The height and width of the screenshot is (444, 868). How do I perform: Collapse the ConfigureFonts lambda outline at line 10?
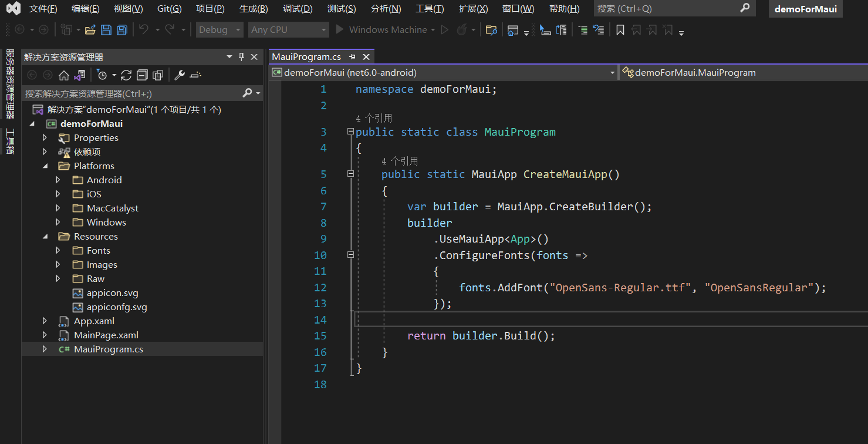350,255
